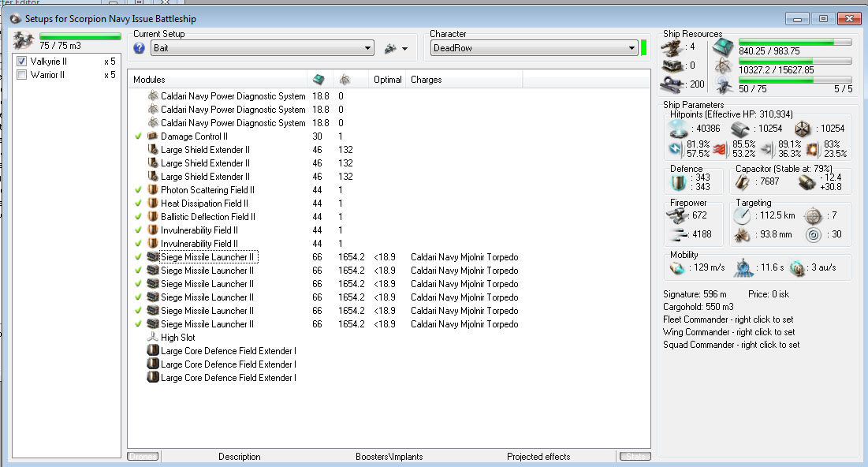The image size is (868, 467).
Task: Click the launcher hardpoints icon
Action: [672, 66]
